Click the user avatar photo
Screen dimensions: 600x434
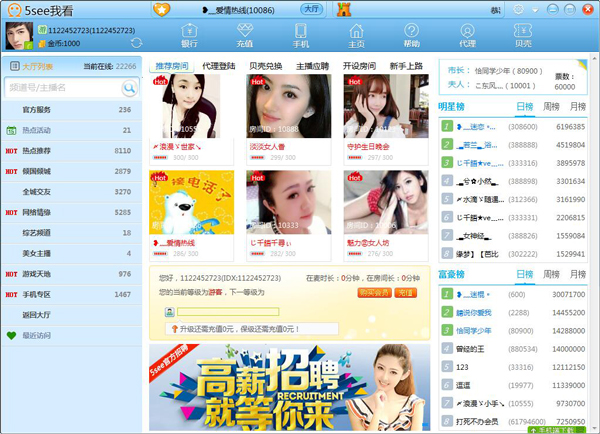(20, 36)
